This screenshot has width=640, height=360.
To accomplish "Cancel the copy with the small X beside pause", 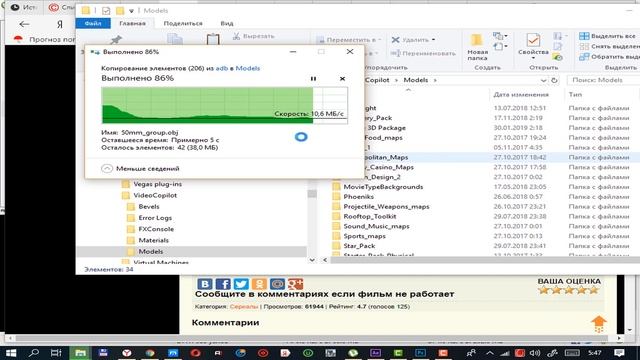I will [x=342, y=78].
